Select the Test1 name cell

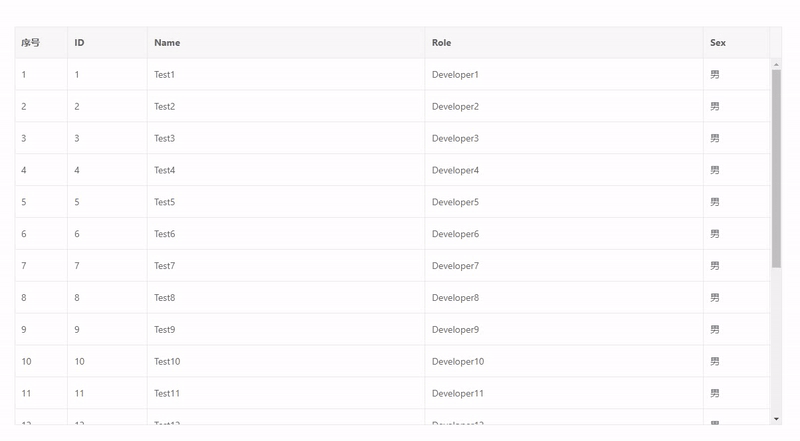164,75
